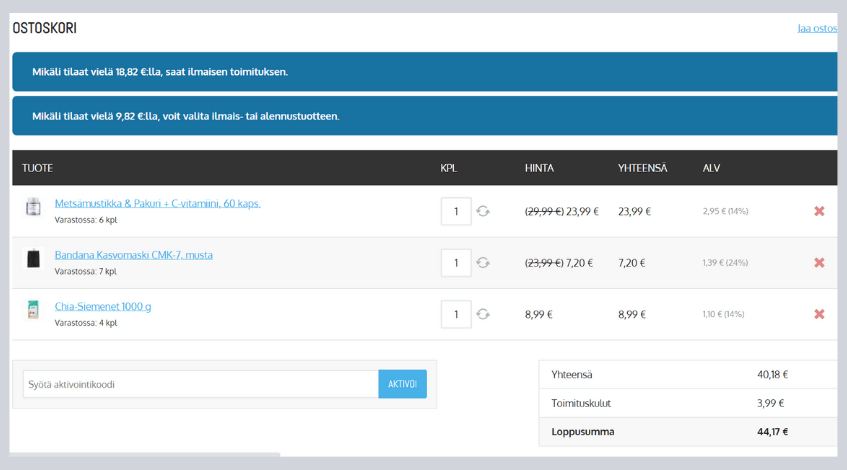This screenshot has width=847, height=470.
Task: Remove Chia-Siemenet 1000 g from cart
Action: click(x=819, y=314)
